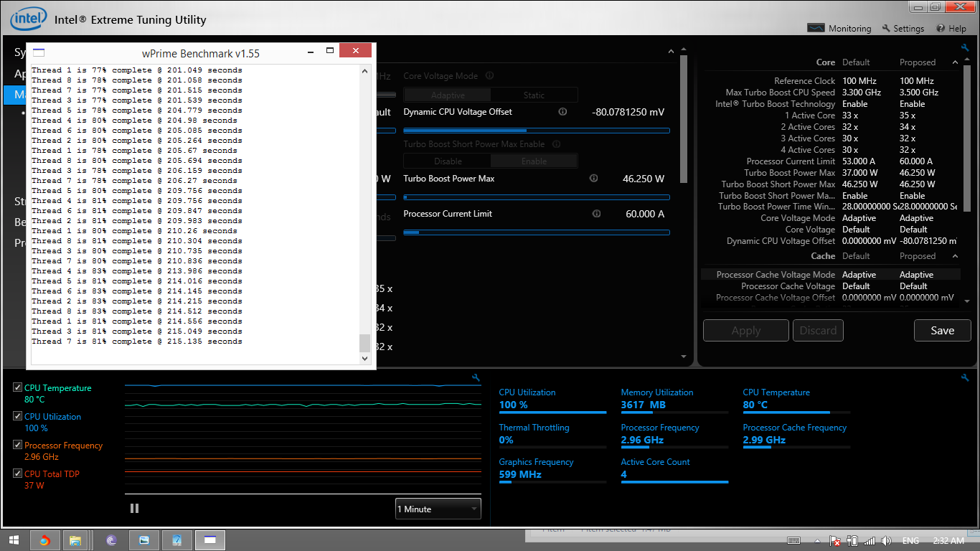Screen dimensions: 980x551
Task: Apply the proposed settings
Action: (x=746, y=331)
